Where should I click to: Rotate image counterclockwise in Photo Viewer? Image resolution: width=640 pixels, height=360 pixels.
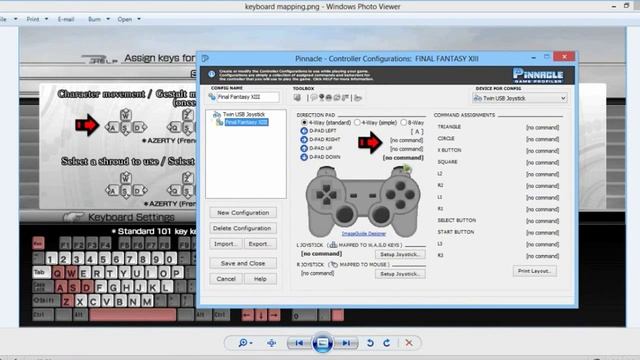tap(370, 343)
